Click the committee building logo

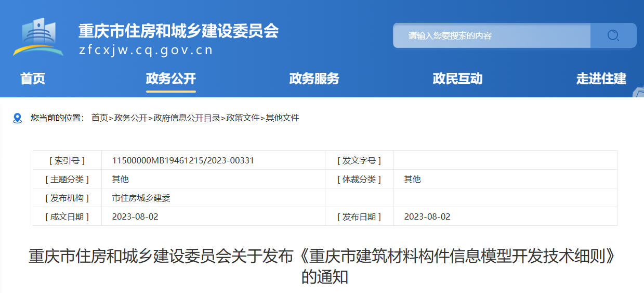38,37
